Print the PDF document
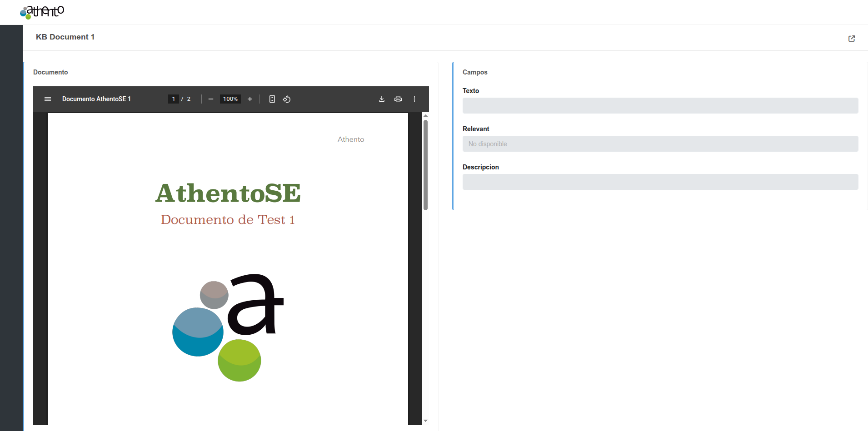 click(398, 99)
